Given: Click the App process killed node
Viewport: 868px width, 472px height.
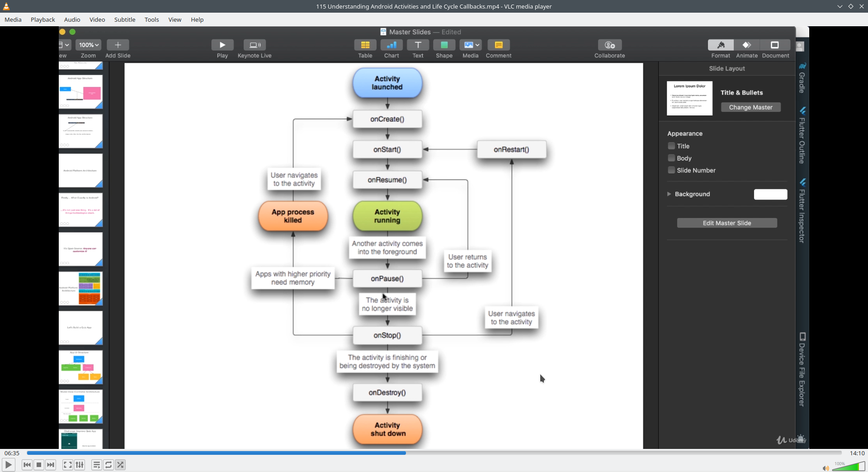Looking at the screenshot, I should click(293, 216).
